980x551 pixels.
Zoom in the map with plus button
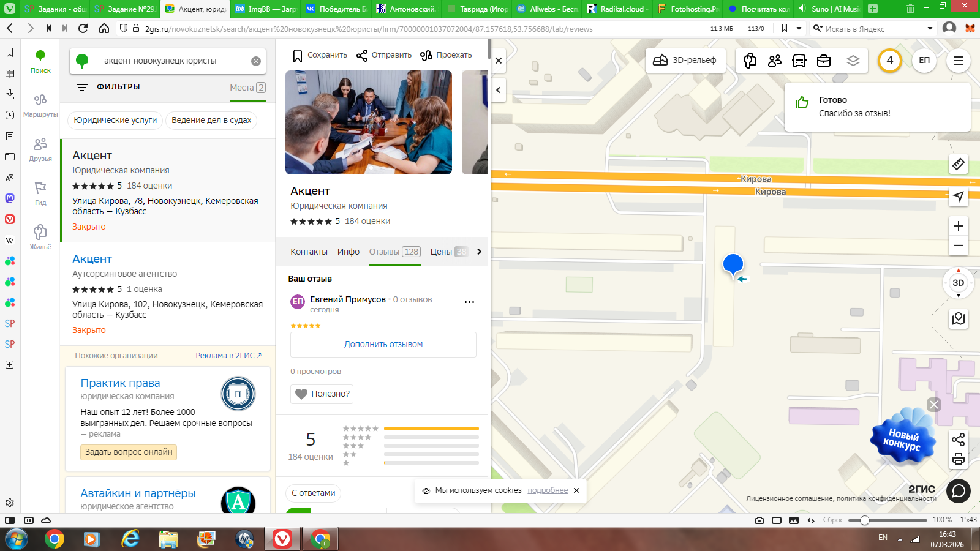[959, 226]
